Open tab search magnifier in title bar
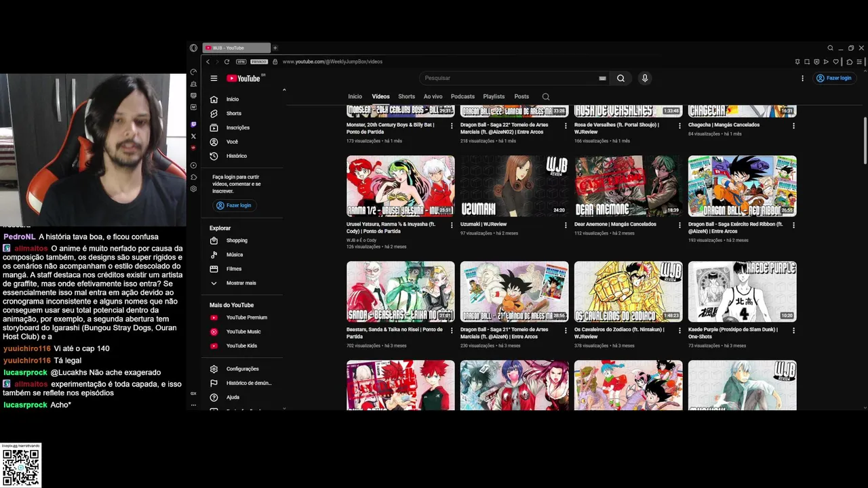 click(x=830, y=48)
